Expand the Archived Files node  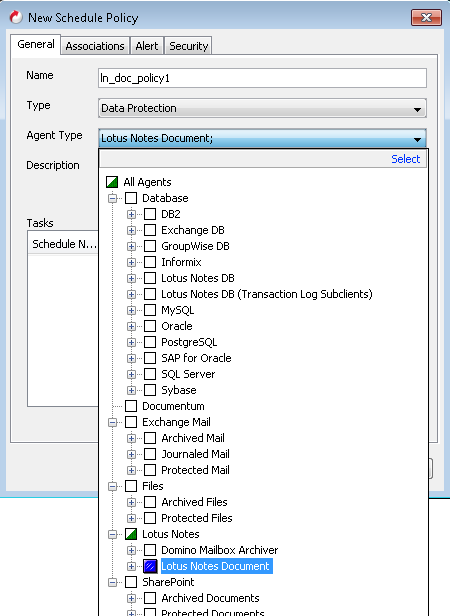[131, 502]
